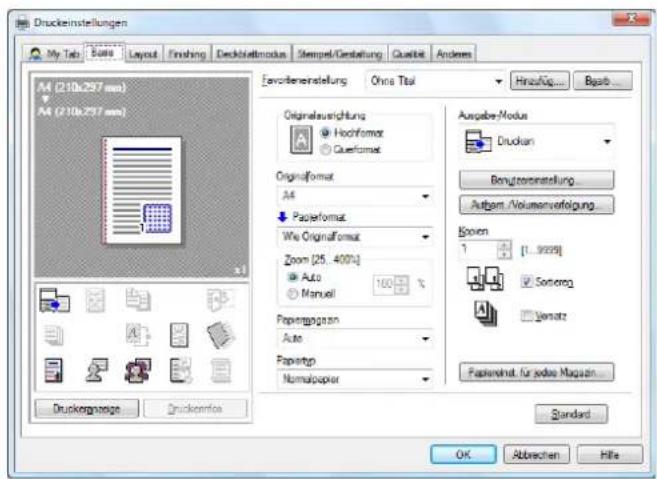
Task: Open the Finishing tab
Action: (x=187, y=54)
